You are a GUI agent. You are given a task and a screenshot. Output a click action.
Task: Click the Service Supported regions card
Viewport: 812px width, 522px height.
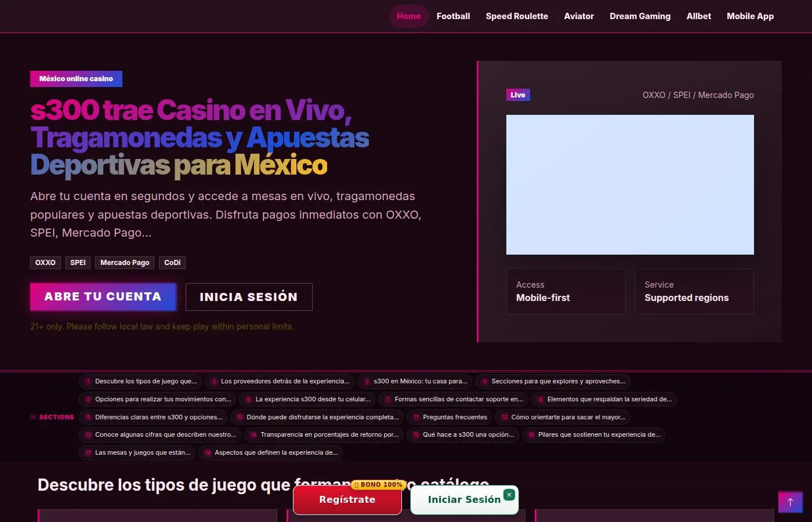(694, 291)
